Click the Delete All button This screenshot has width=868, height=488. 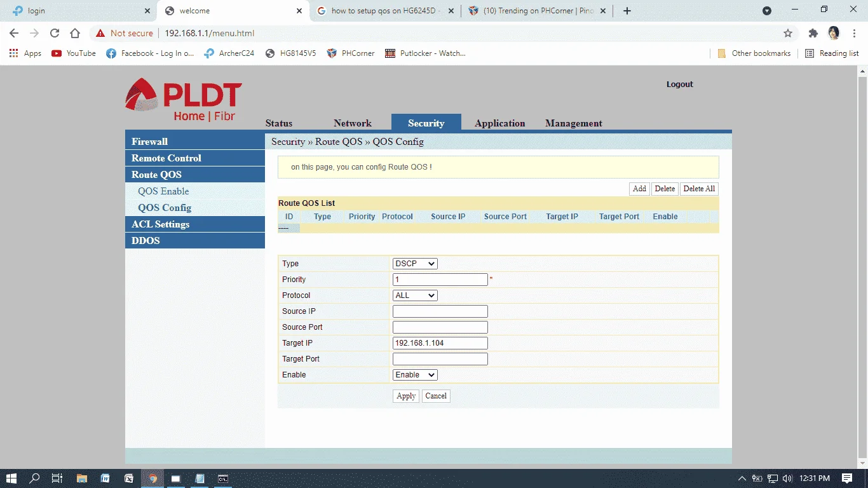click(x=699, y=189)
